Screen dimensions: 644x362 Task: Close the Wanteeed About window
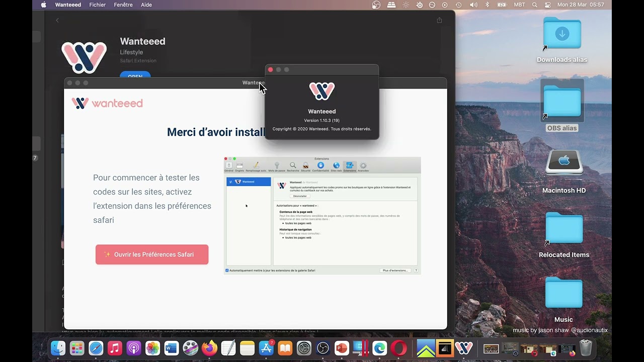pos(270,69)
